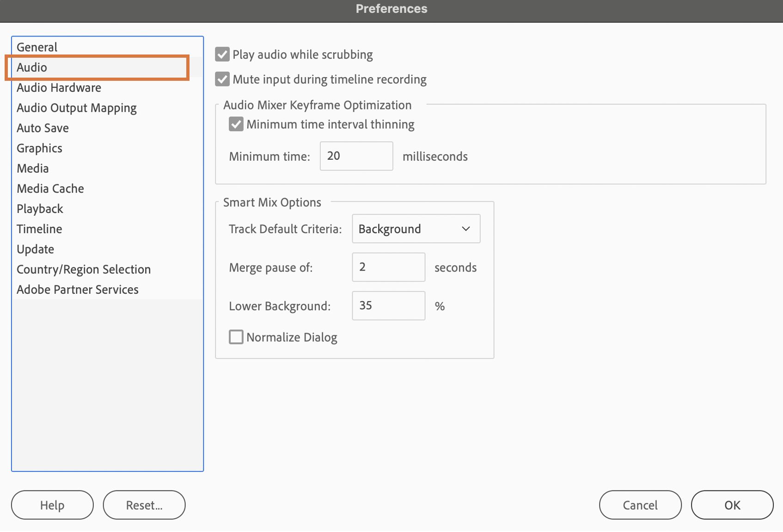This screenshot has width=783, height=532.
Task: Open the Audio Hardware preferences
Action: tap(59, 88)
